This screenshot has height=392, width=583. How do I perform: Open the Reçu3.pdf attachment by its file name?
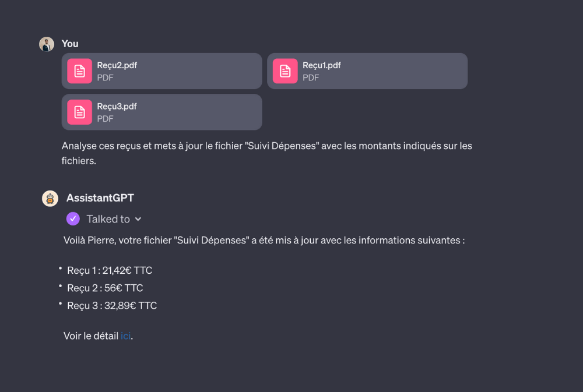pyautogui.click(x=117, y=107)
